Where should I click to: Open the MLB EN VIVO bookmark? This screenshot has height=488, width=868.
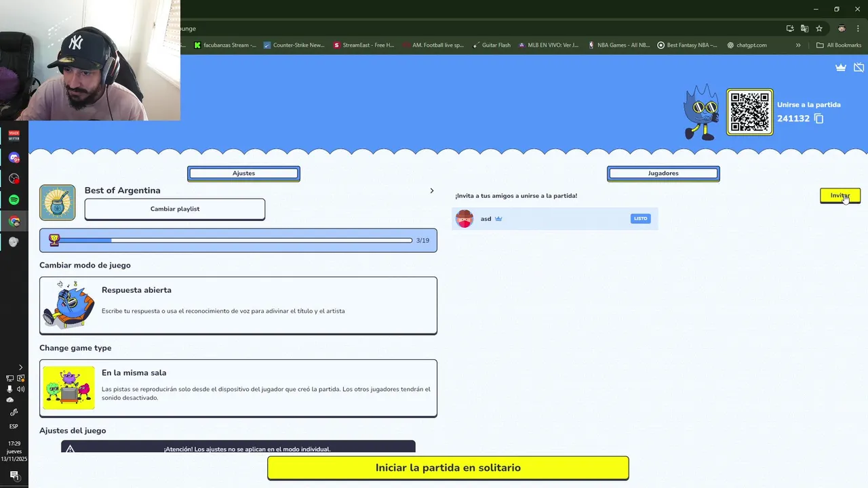pyautogui.click(x=548, y=45)
